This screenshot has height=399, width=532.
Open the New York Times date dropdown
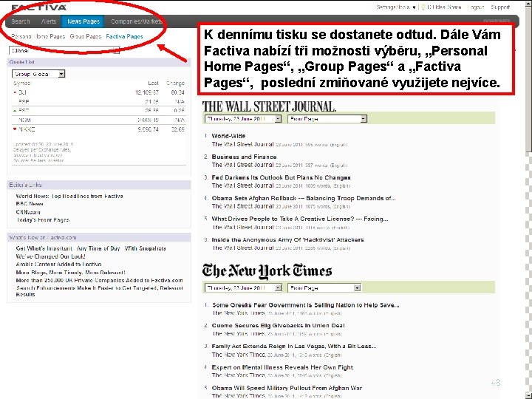(x=243, y=287)
